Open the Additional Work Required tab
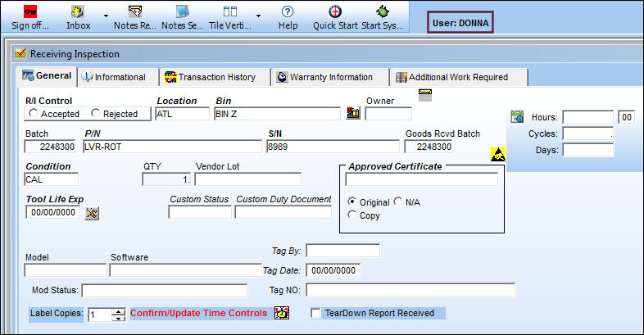Viewport: 644px width, 335px height. [x=458, y=77]
